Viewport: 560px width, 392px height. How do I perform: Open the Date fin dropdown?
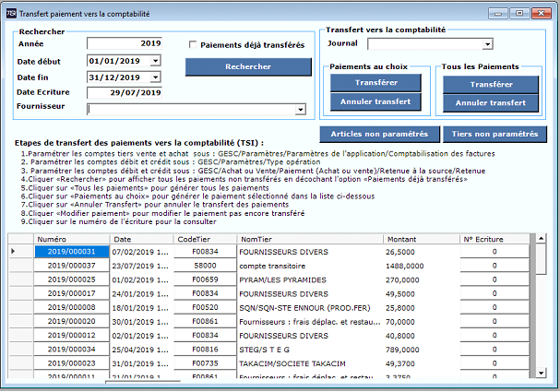click(x=155, y=77)
